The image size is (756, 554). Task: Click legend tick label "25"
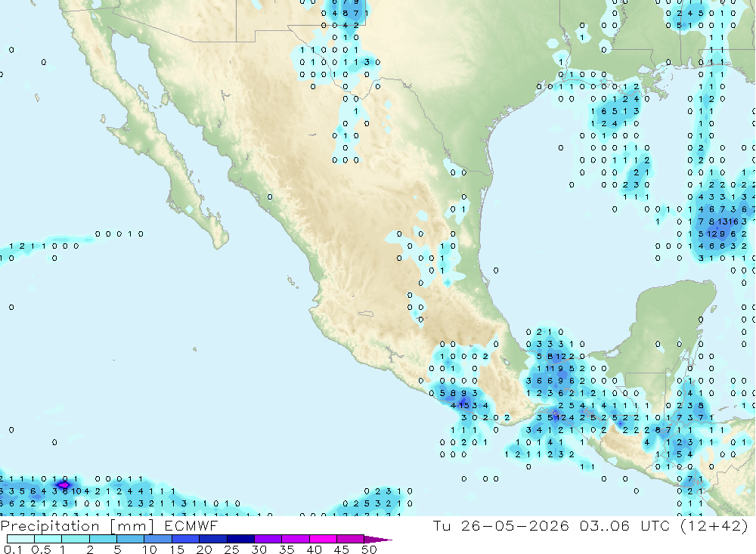[x=232, y=549]
